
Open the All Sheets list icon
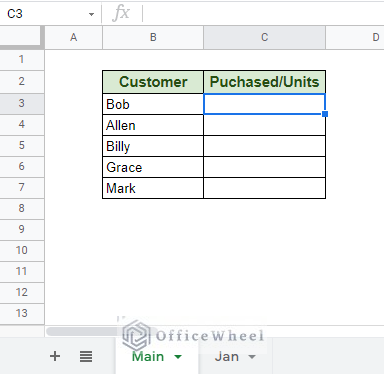86,356
